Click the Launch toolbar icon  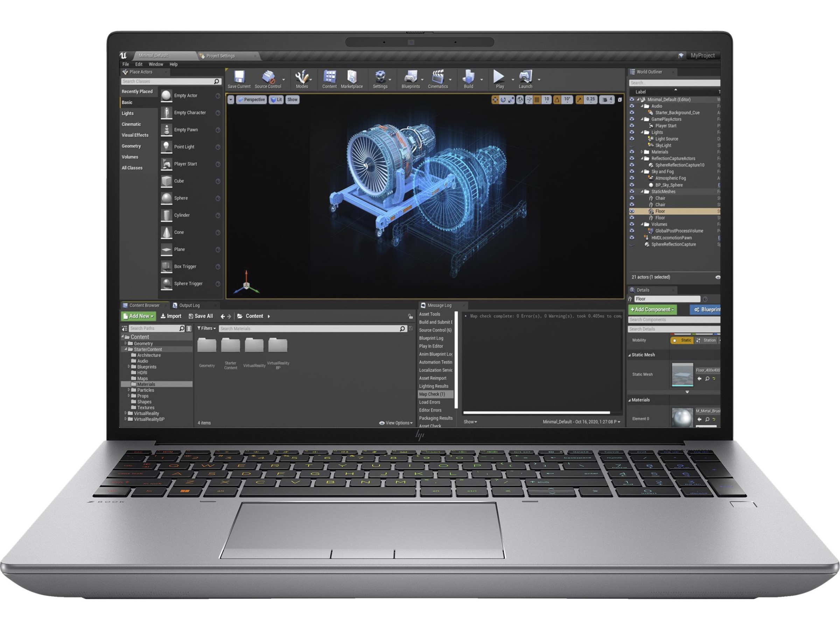click(525, 77)
